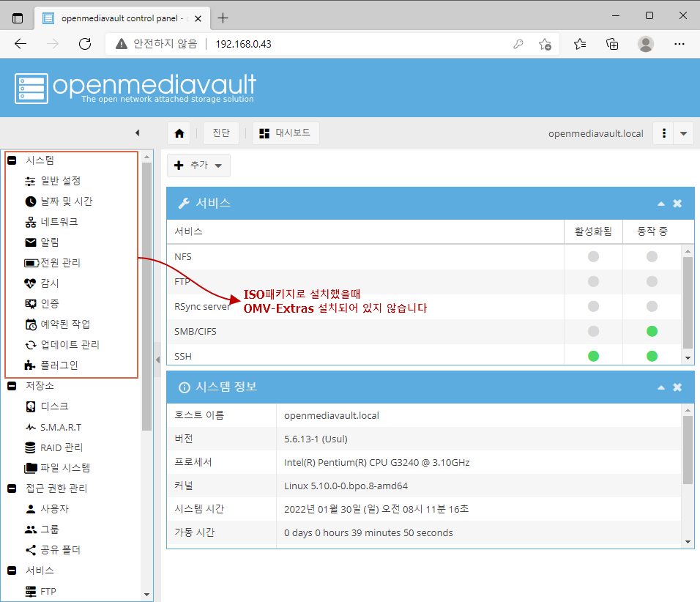Sort by the 서비스 column header

[x=365, y=231]
